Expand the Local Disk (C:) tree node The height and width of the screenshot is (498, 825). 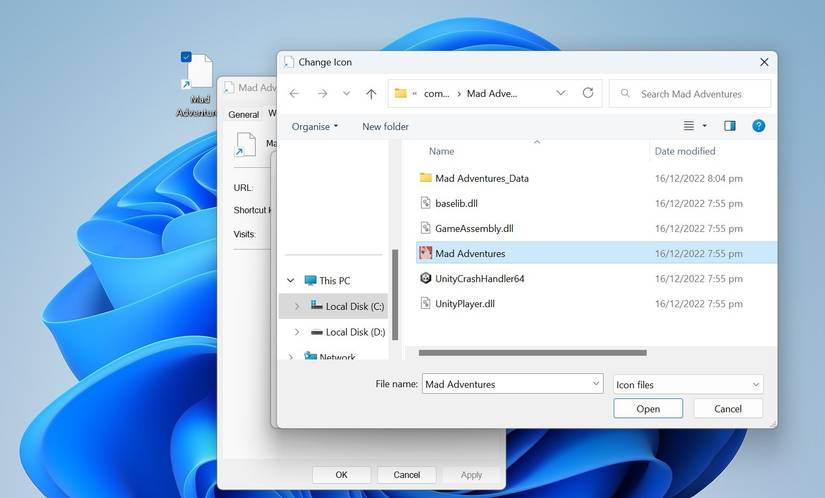pyautogui.click(x=296, y=306)
